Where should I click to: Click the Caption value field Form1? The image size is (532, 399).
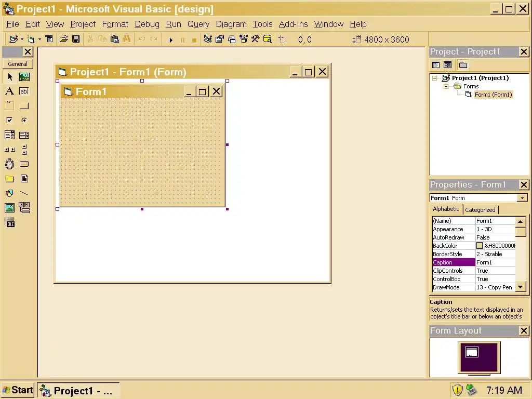tap(495, 262)
